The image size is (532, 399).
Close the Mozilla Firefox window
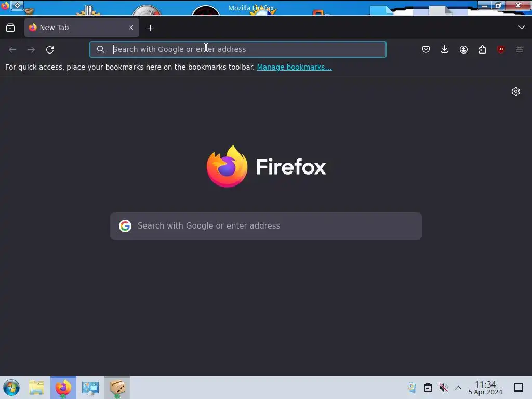coord(518,5)
